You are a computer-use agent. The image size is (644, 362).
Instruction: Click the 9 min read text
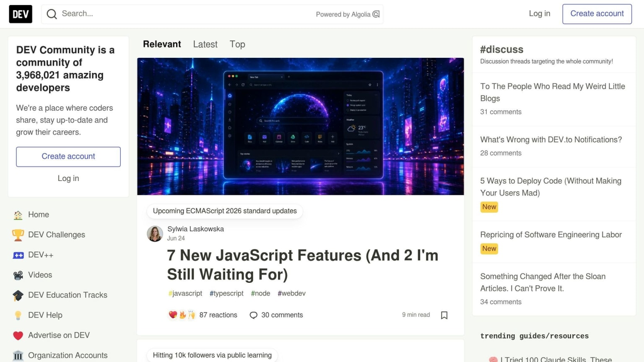coord(416,315)
